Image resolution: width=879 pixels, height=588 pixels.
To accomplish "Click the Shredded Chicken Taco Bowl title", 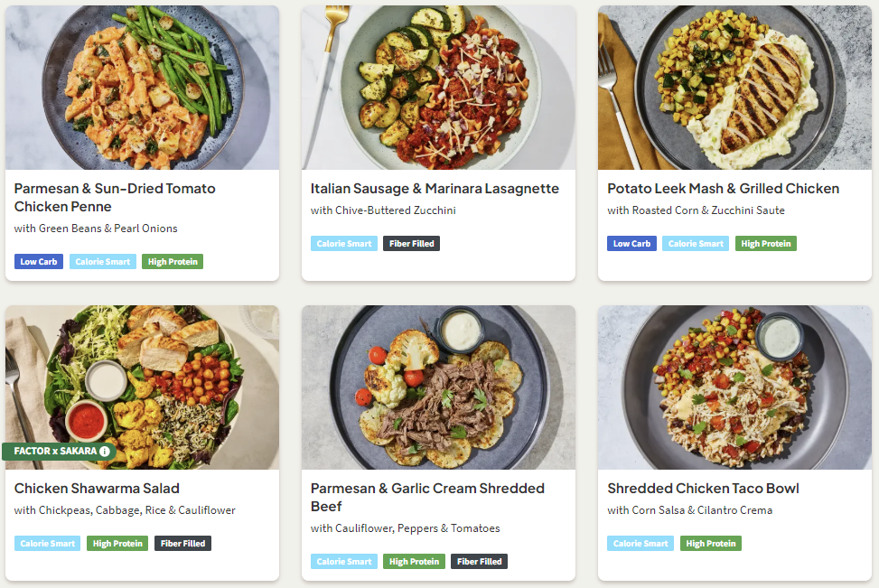I will pos(703,489).
